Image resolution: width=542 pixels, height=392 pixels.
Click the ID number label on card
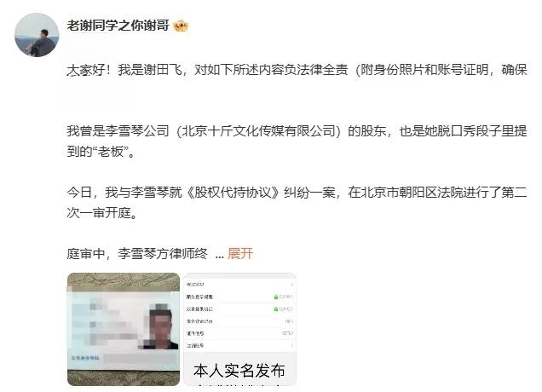coord(85,358)
